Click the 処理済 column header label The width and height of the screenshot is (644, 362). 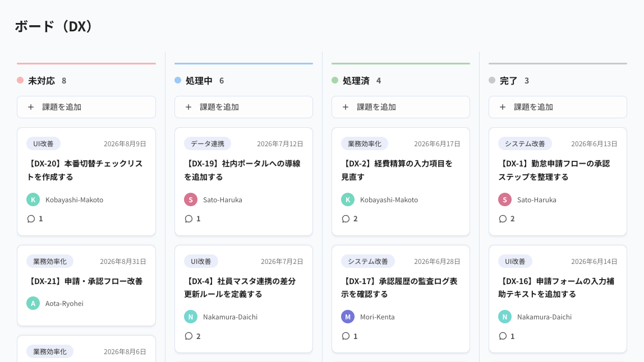tap(356, 81)
